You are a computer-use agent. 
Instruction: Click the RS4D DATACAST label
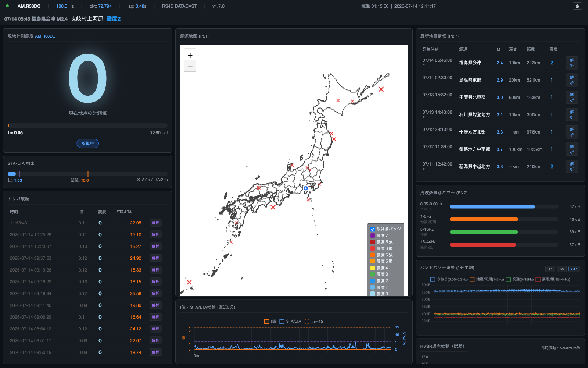coord(179,6)
